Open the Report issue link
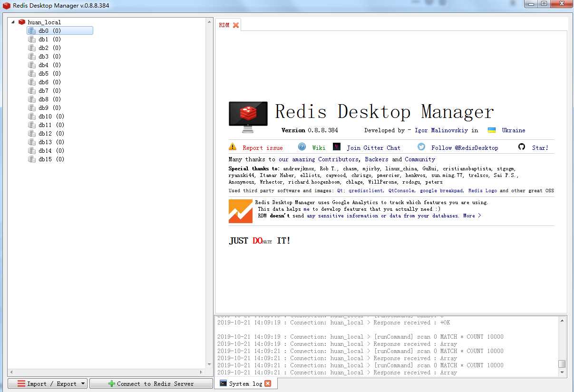This screenshot has width=574, height=392. [263, 148]
